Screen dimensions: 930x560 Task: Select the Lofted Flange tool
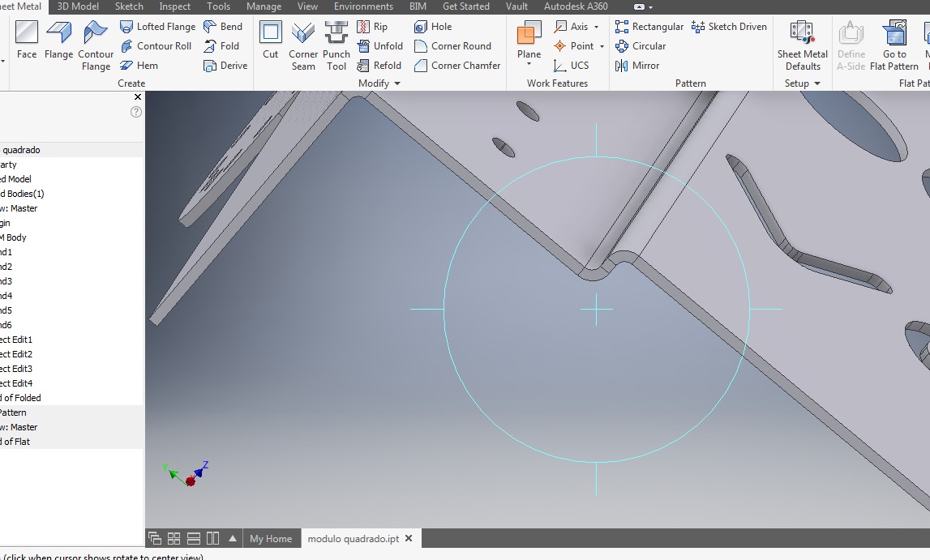(x=158, y=26)
